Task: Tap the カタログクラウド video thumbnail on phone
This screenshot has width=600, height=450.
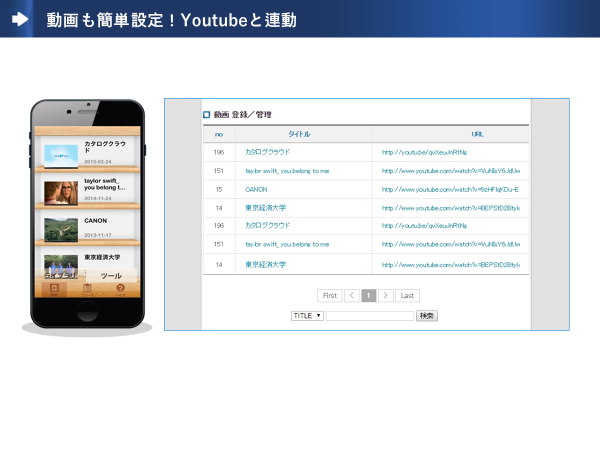Action: pyautogui.click(x=60, y=154)
